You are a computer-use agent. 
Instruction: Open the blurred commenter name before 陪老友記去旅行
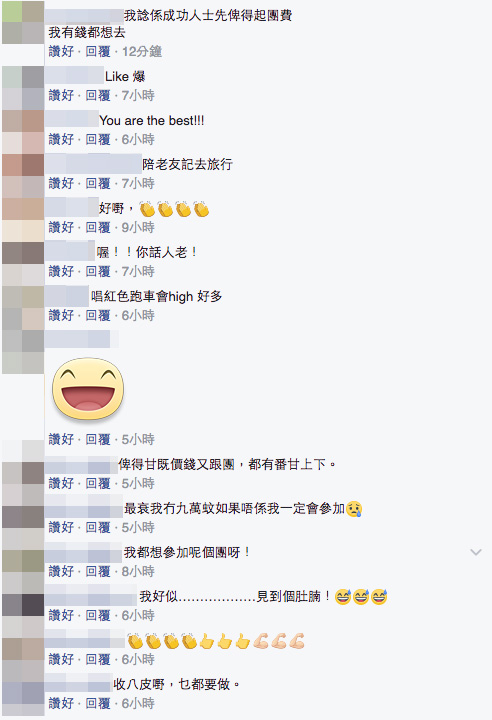tap(93, 164)
